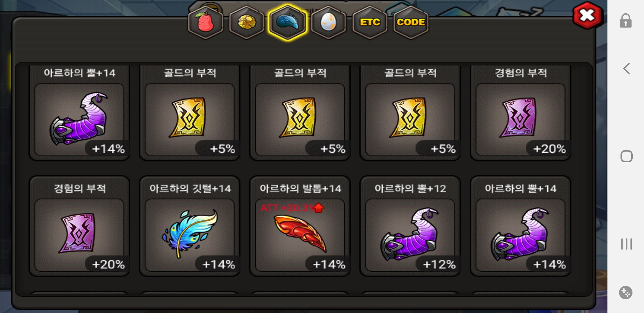This screenshot has width=644, height=313.
Task: Open the red fruit inventory tab
Action: (x=205, y=22)
